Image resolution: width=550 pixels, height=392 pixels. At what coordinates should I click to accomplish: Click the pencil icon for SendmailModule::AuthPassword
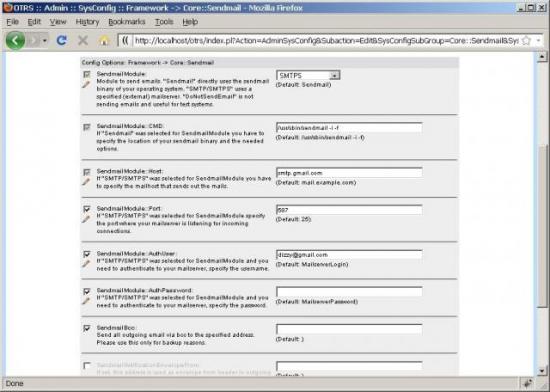click(86, 301)
